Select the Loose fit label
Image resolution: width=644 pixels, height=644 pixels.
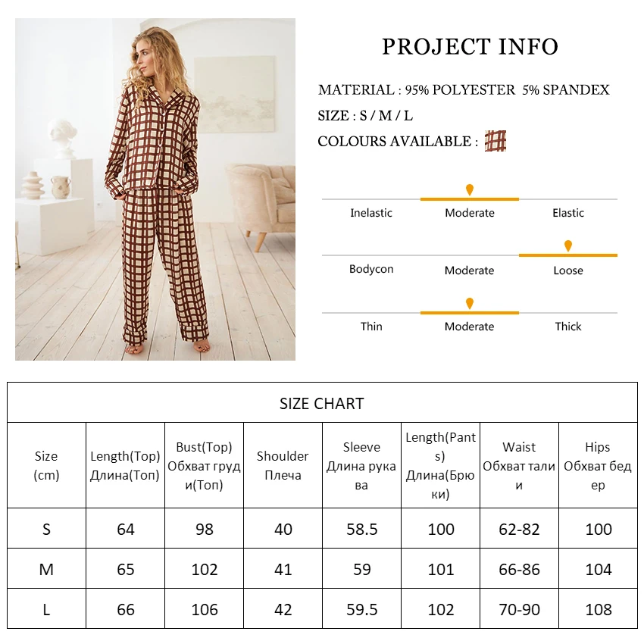pos(568,270)
